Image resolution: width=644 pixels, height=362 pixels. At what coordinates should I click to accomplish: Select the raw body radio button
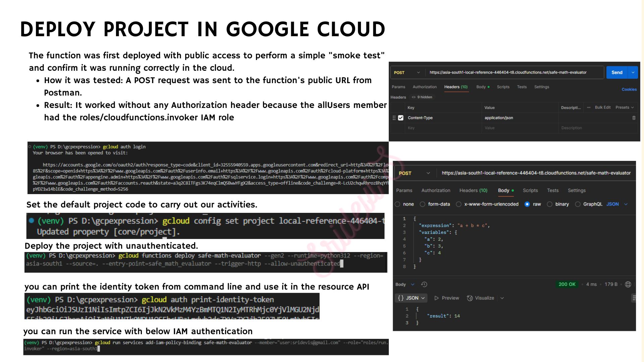click(x=527, y=204)
